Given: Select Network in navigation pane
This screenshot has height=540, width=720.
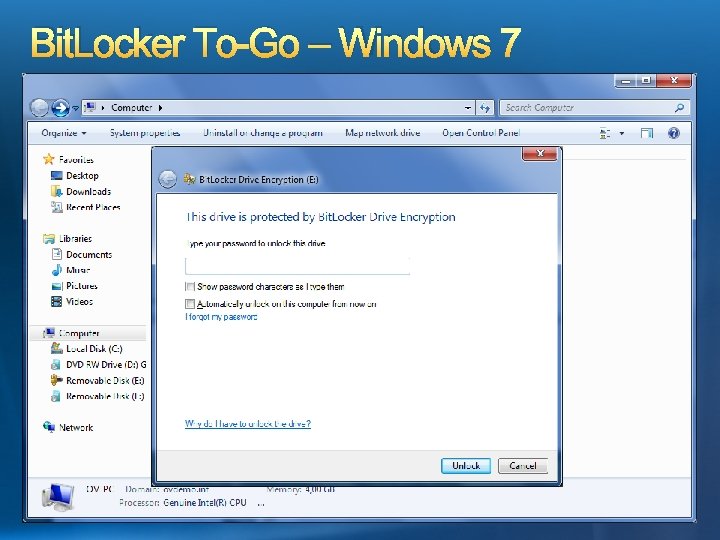Looking at the screenshot, I should pos(76,428).
